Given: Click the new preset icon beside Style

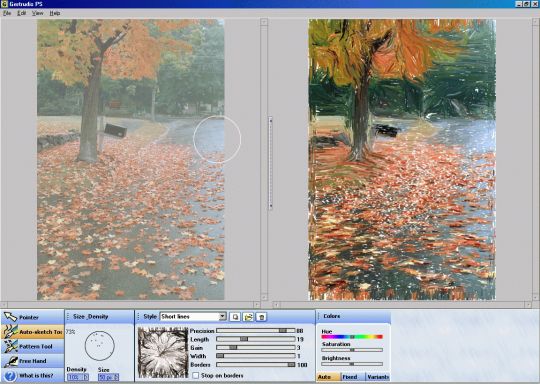Looking at the screenshot, I should click(235, 317).
